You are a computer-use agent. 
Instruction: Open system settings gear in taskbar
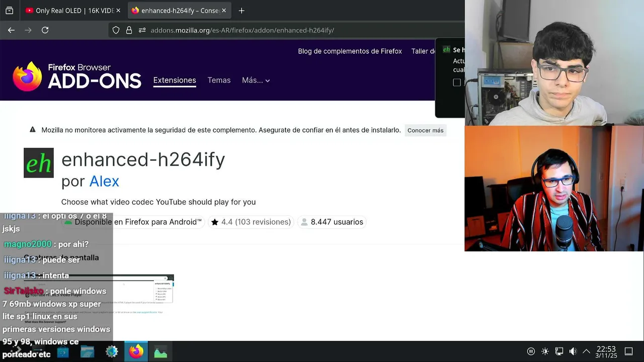click(x=112, y=352)
